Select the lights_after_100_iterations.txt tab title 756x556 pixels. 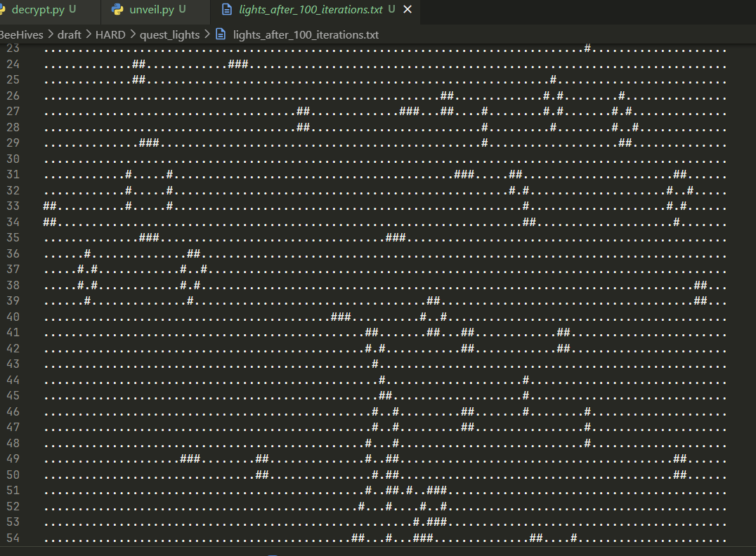(x=311, y=9)
